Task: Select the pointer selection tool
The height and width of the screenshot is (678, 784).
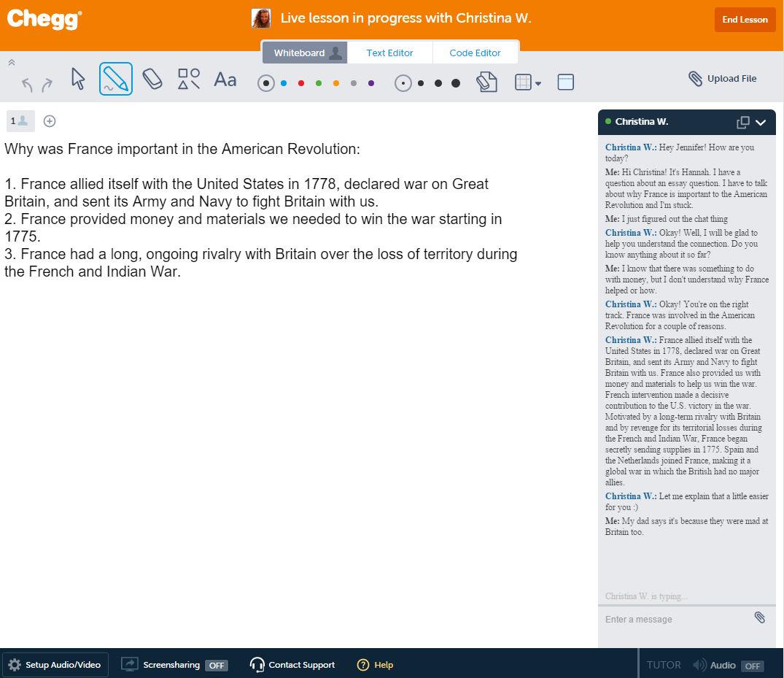Action: point(79,79)
